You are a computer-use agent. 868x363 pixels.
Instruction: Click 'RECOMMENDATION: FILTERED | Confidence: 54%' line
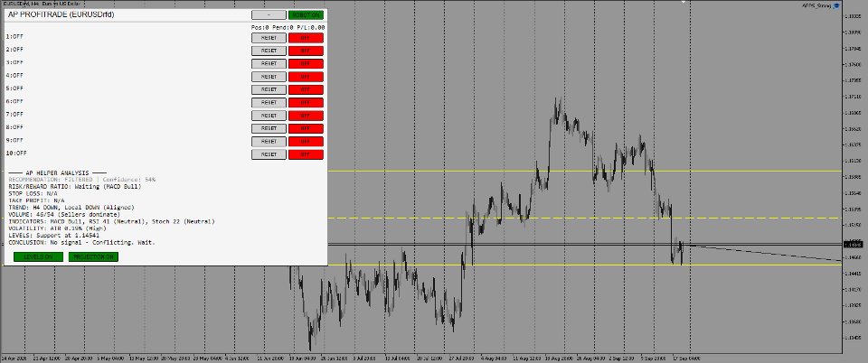82,180
